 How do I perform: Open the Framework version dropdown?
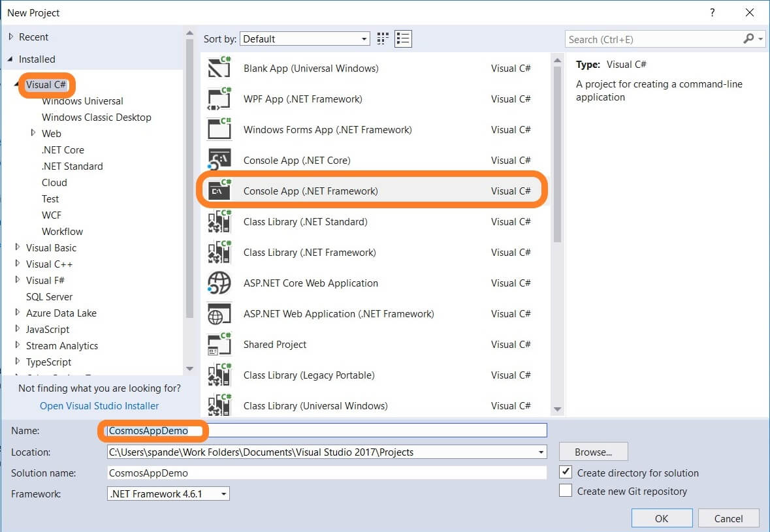coord(168,493)
